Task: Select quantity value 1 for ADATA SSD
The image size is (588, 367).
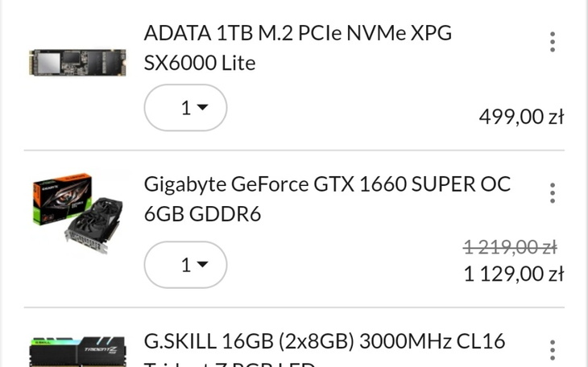Action: 185,107
